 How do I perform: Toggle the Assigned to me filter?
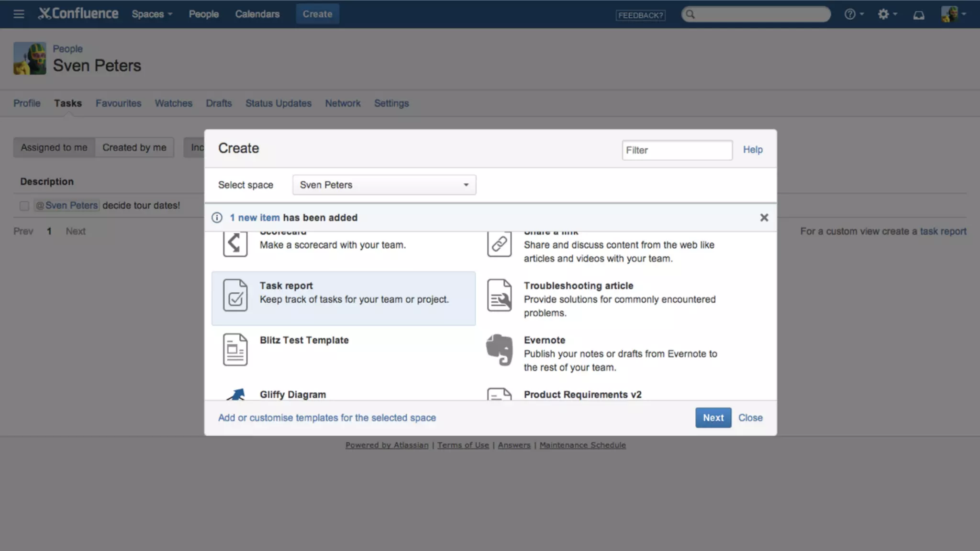pos(54,147)
